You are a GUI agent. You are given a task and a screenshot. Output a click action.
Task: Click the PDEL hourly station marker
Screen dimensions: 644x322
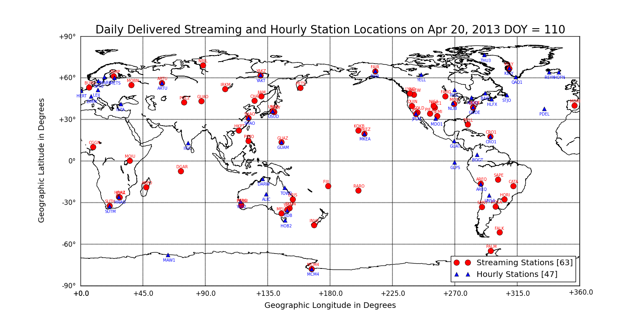pyautogui.click(x=544, y=109)
